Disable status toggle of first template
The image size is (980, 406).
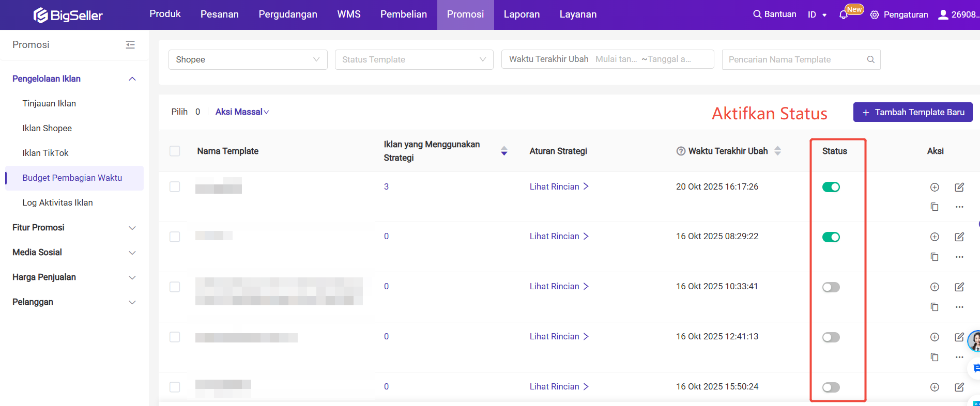[831, 187]
